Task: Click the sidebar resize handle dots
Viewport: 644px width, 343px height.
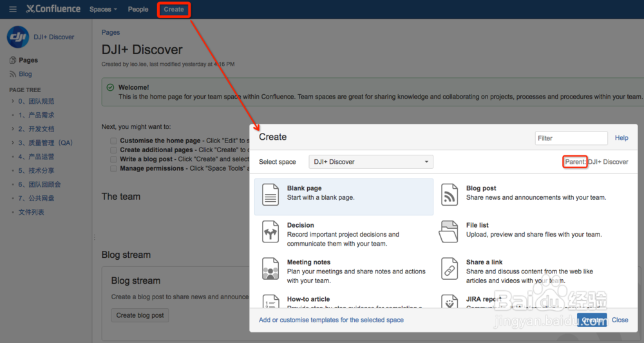Action: point(94,237)
